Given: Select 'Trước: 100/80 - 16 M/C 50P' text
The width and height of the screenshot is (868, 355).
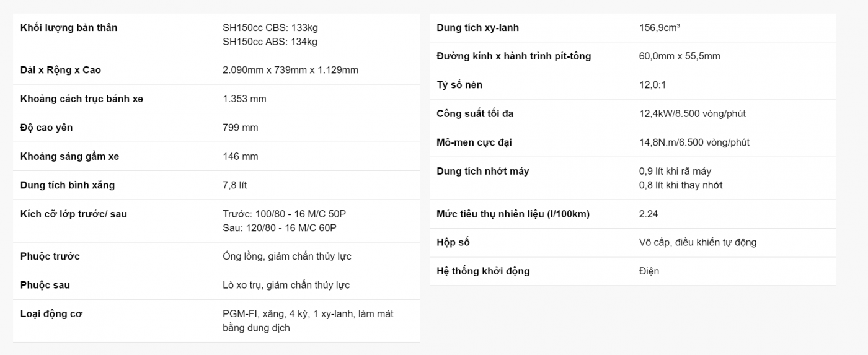Looking at the screenshot, I should [x=284, y=214].
